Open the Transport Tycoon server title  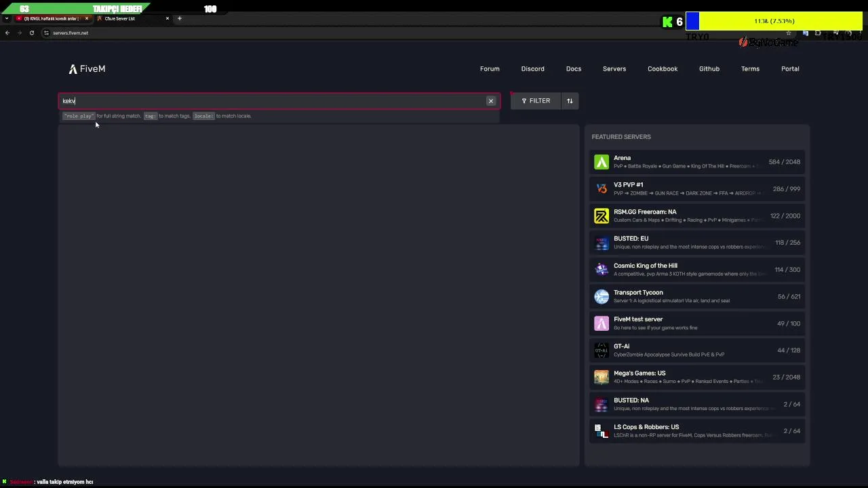click(638, 292)
